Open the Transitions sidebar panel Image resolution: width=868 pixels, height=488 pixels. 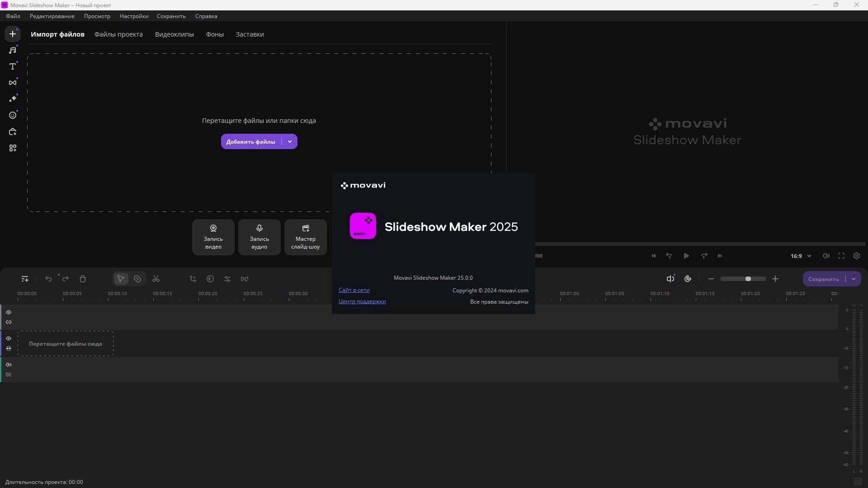pos(13,83)
